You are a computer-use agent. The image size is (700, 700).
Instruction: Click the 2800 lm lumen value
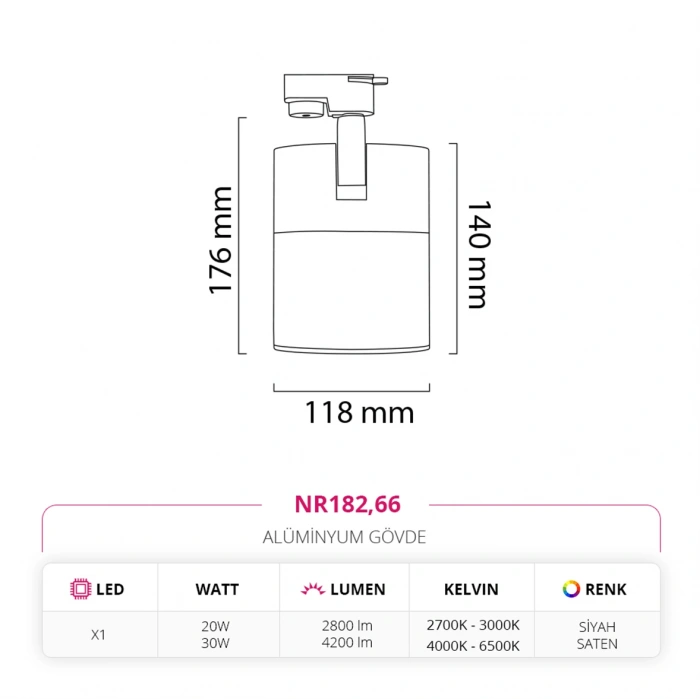[347, 624]
